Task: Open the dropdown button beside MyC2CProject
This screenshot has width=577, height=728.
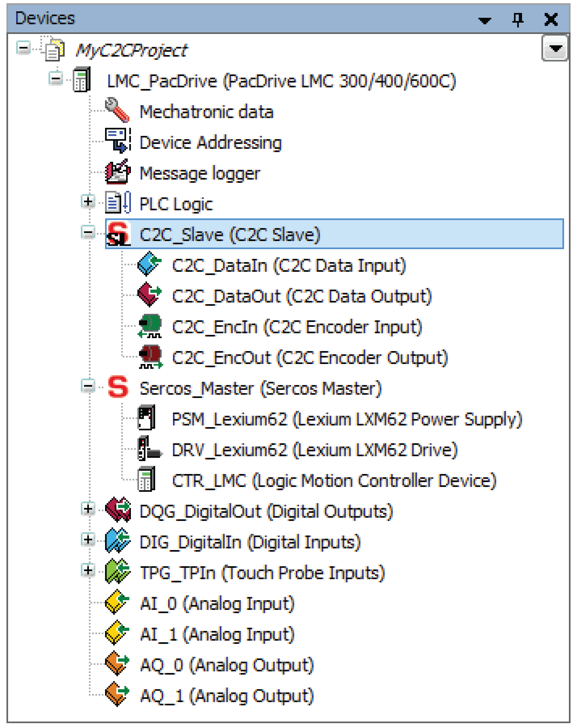Action: [554, 48]
